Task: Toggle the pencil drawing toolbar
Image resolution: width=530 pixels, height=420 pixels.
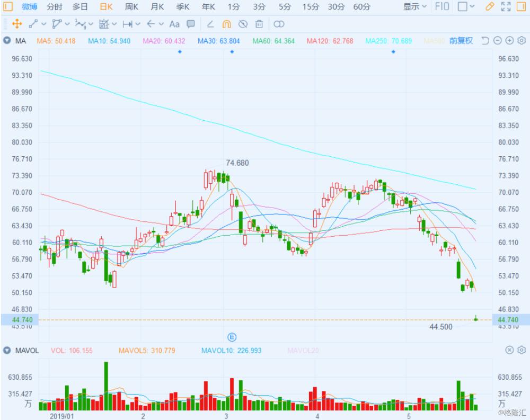Action: 489,6
